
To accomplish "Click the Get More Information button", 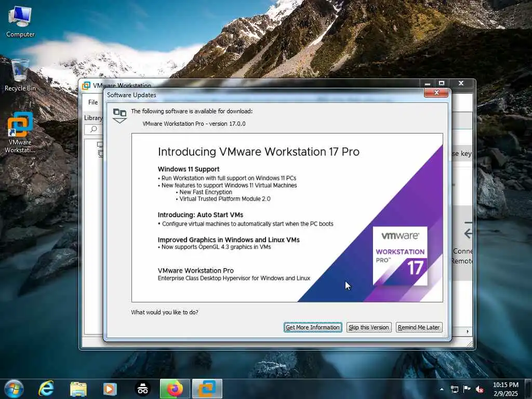I will (x=312, y=327).
